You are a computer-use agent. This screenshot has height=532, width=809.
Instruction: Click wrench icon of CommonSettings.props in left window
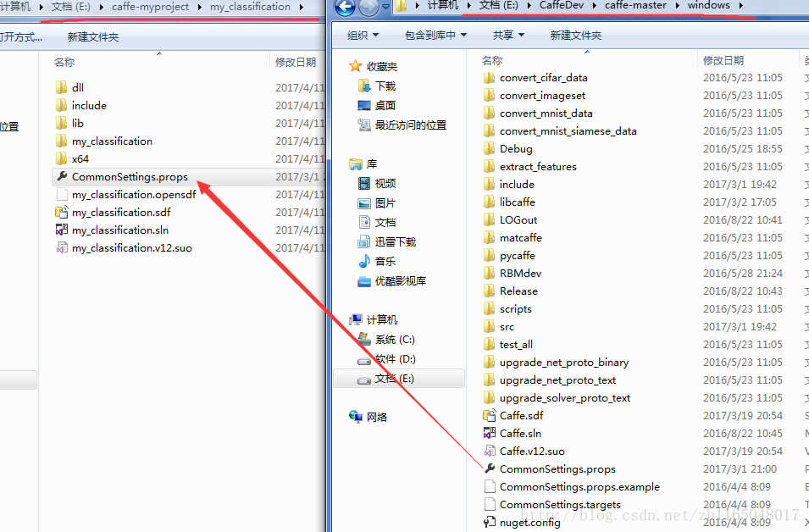62,176
